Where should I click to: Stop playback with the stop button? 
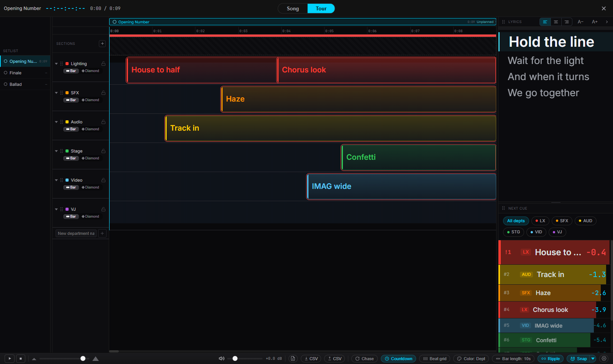[21, 359]
